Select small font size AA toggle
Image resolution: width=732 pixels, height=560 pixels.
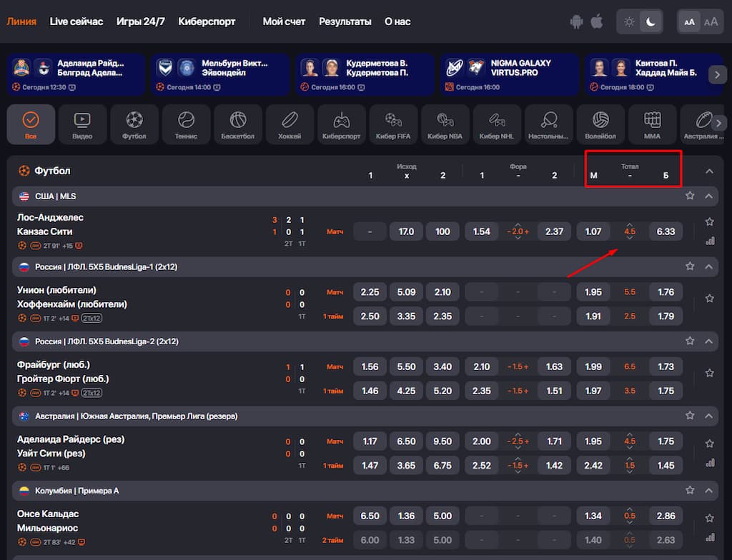(x=690, y=22)
